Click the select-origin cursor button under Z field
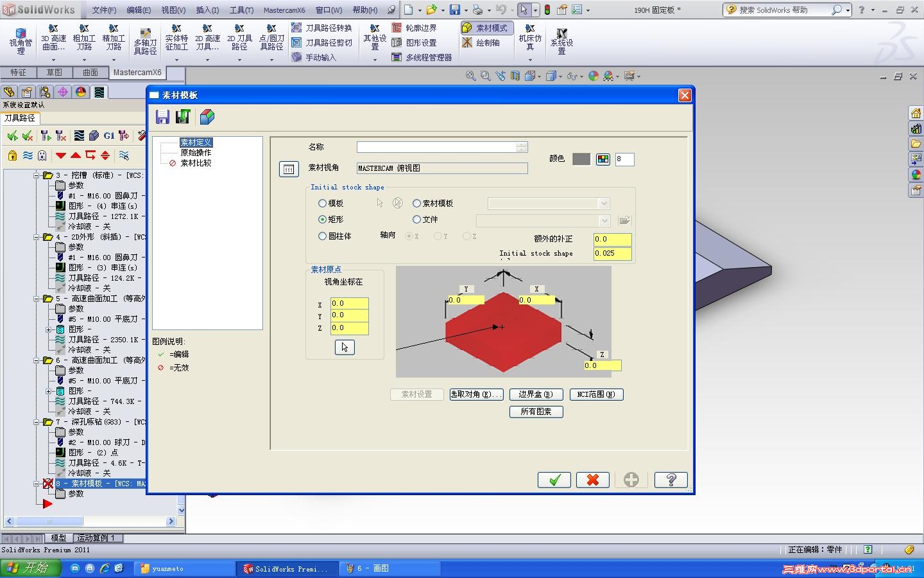 point(345,347)
